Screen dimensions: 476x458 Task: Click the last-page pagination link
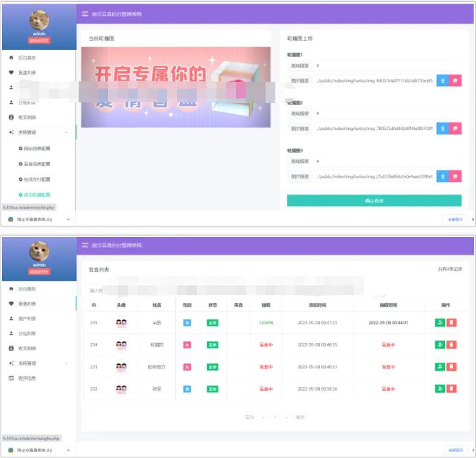300,417
